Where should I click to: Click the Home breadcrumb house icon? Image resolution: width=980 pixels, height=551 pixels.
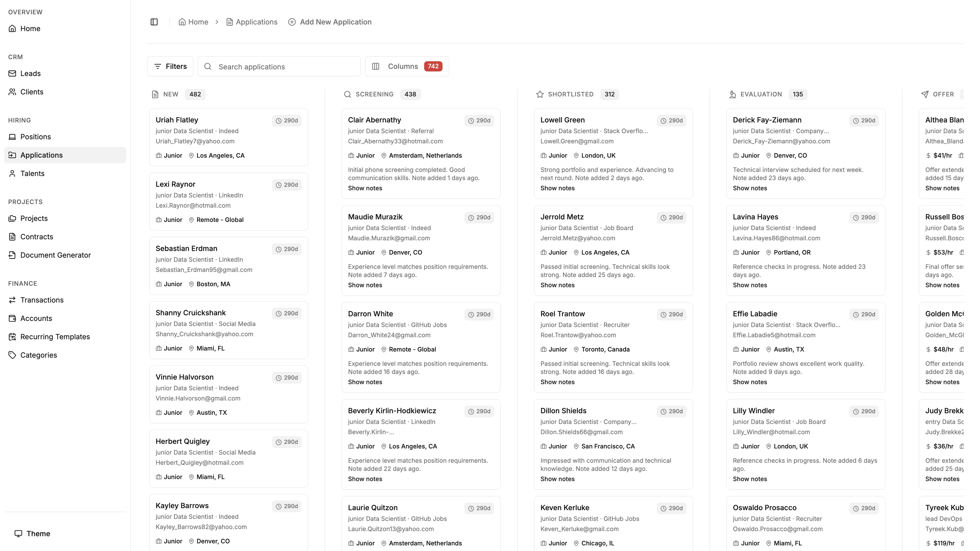[x=182, y=22]
